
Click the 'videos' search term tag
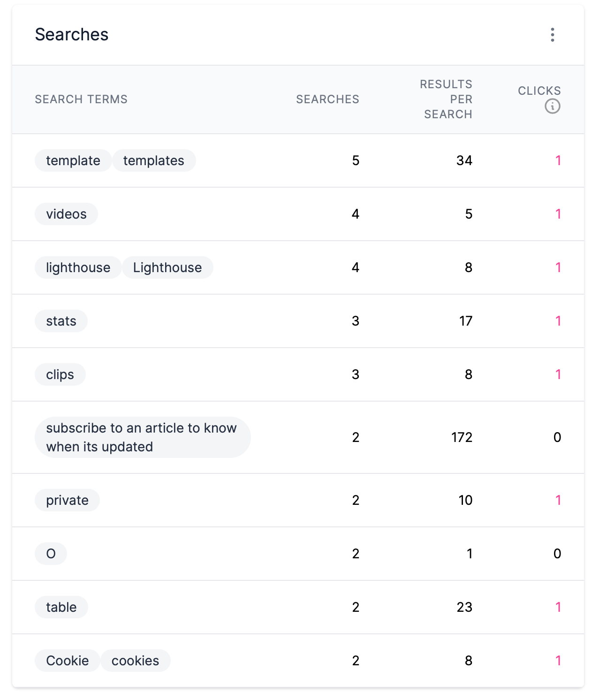(66, 214)
